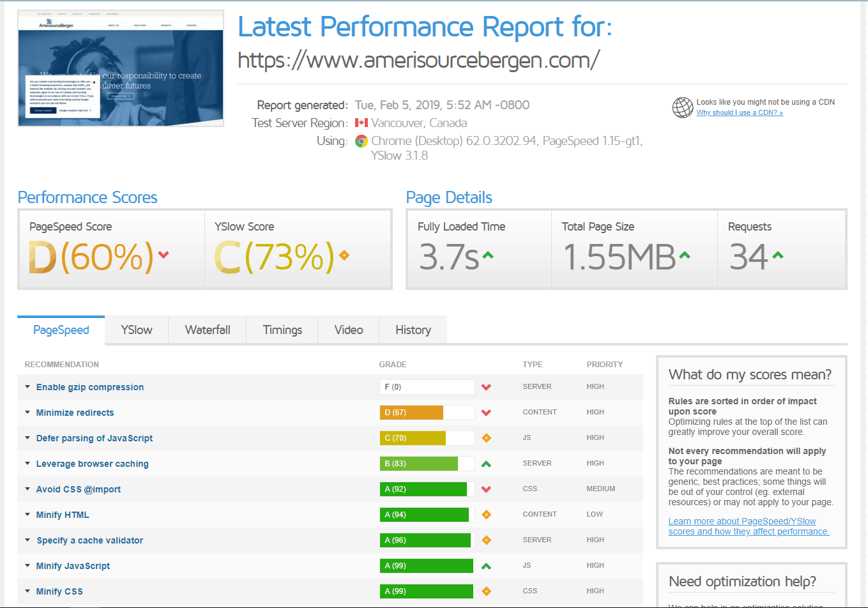The height and width of the screenshot is (608, 868).
Task: Click Minify CSS recommendation link
Action: pos(59,591)
